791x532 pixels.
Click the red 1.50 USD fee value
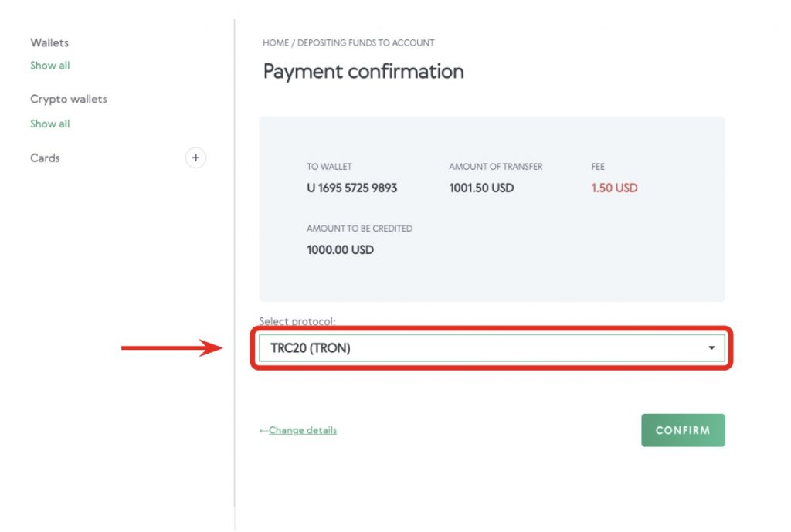(x=614, y=188)
